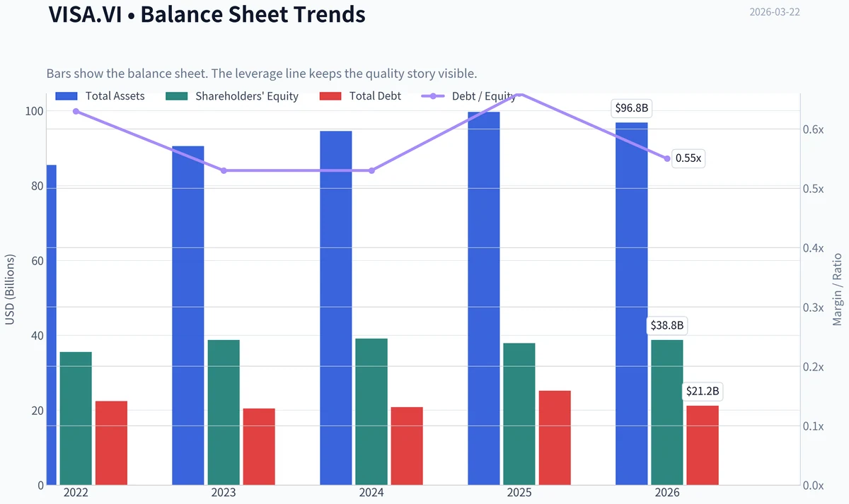Toggle the Total Debt legend entry

point(361,96)
